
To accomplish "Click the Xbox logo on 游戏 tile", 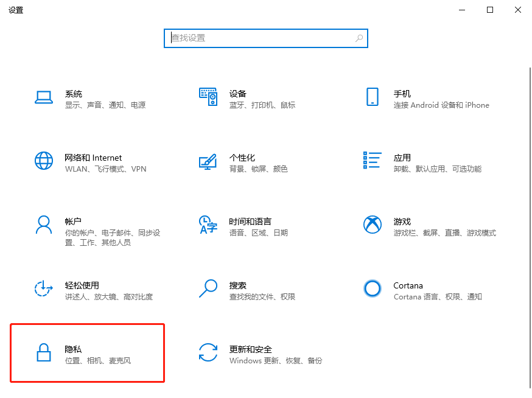I will click(372, 224).
